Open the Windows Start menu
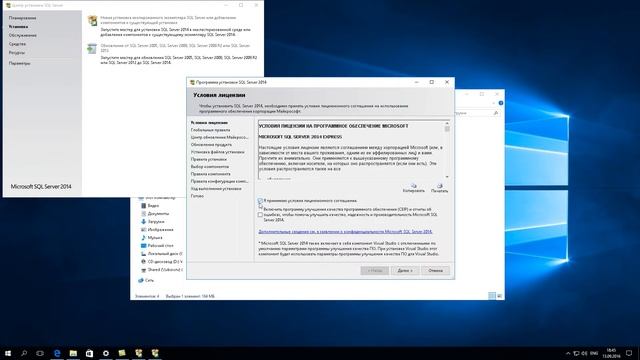Image resolution: width=640 pixels, height=360 pixels. click(8, 353)
